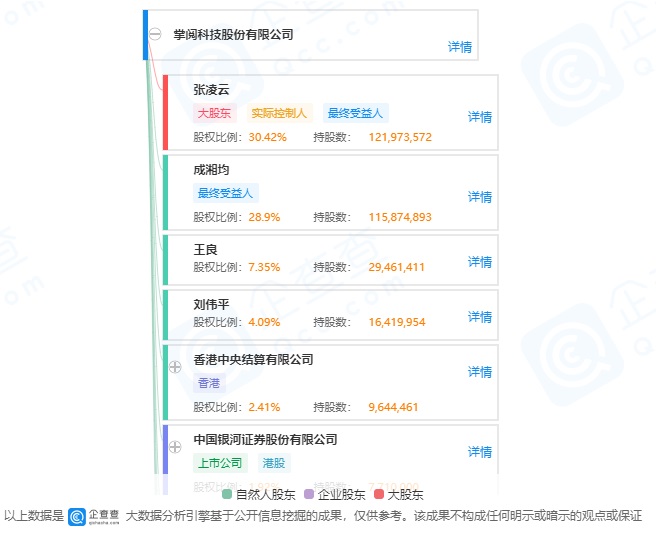This screenshot has height=536, width=656.
Task: Click the 实际控制人 tag on 张凌云
Action: (x=279, y=113)
